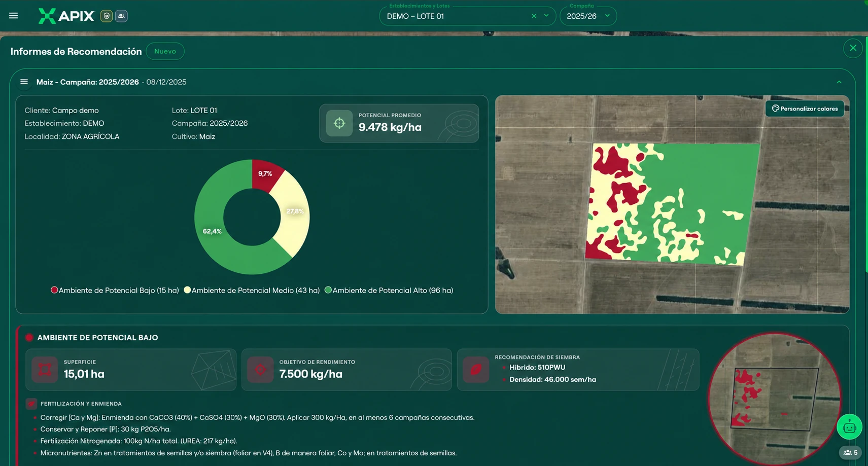Click the Superficie area icon
The image size is (868, 466).
pyautogui.click(x=45, y=370)
